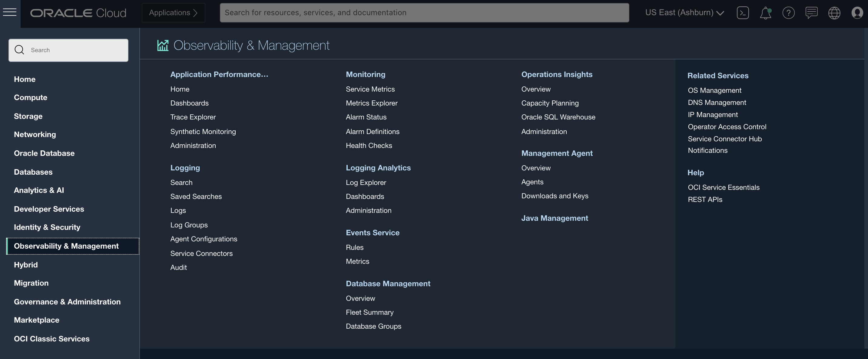Click the Observability & Management chart icon

pos(163,45)
